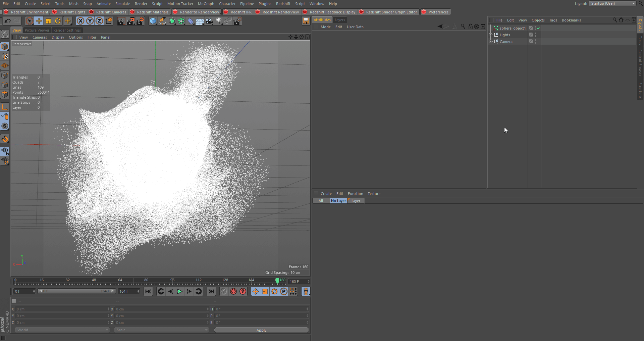
Task: Toggle Lights visibility dots in Object Manager
Action: click(535, 35)
